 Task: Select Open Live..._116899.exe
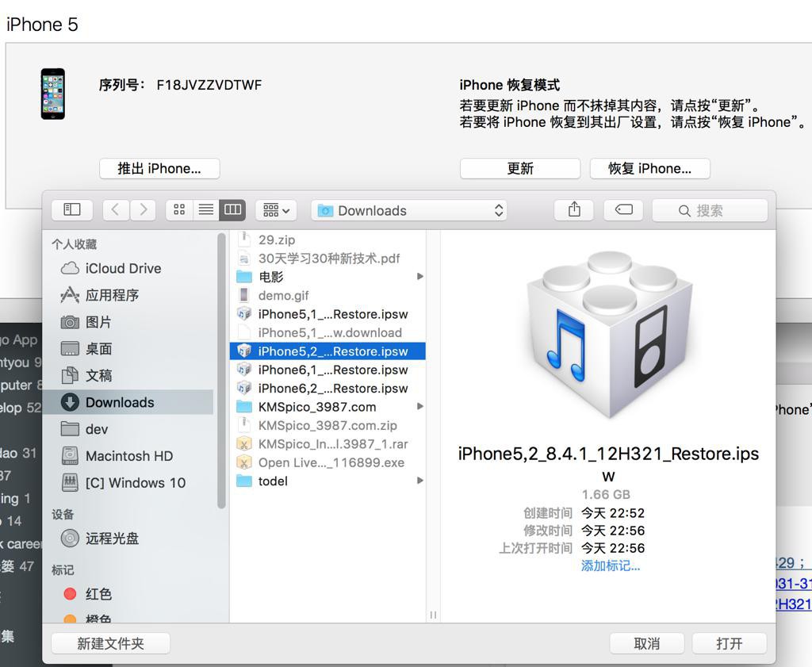tap(327, 462)
